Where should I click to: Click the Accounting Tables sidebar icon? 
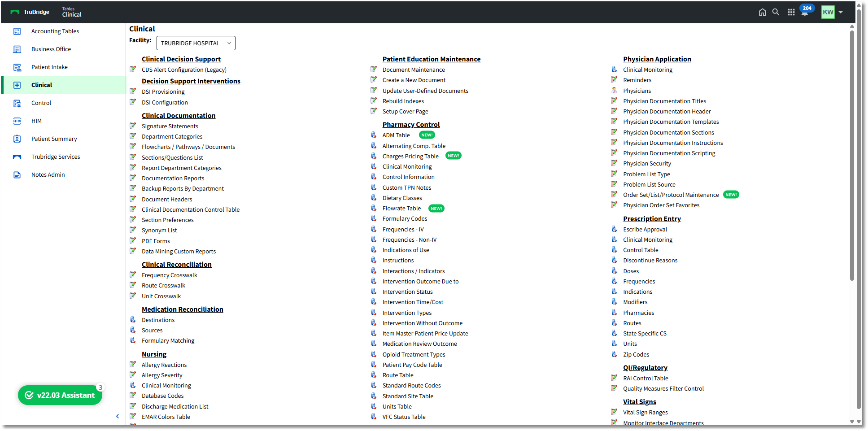pyautogui.click(x=17, y=31)
